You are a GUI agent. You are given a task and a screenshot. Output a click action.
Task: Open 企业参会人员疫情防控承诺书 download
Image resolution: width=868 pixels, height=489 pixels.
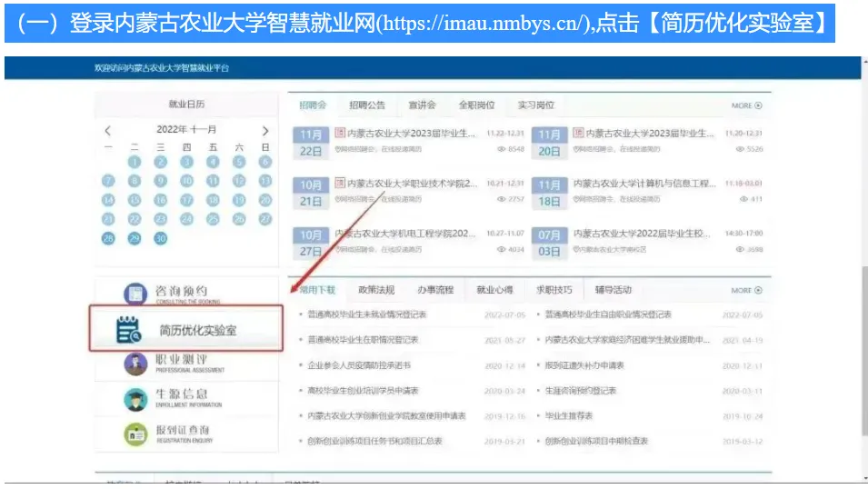(359, 365)
